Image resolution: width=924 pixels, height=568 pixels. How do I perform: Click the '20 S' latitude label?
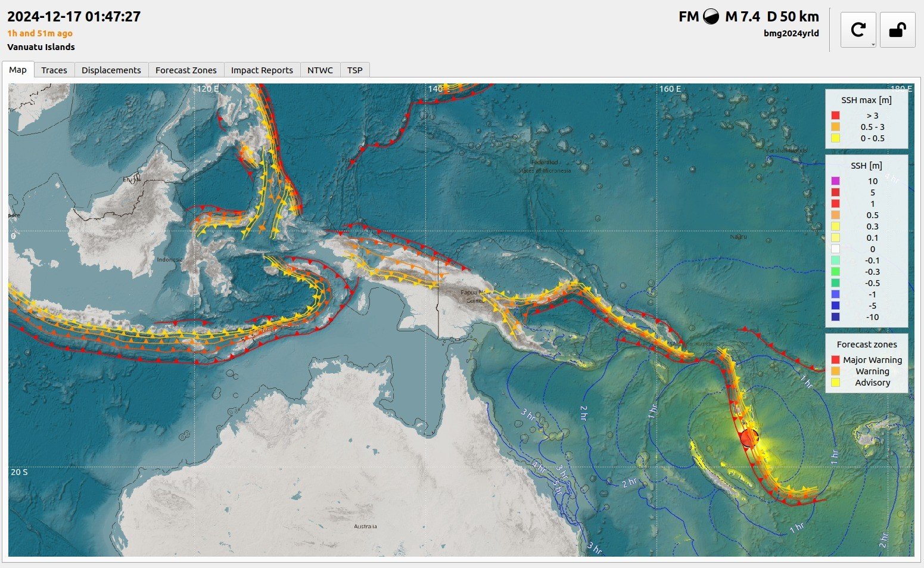click(19, 472)
